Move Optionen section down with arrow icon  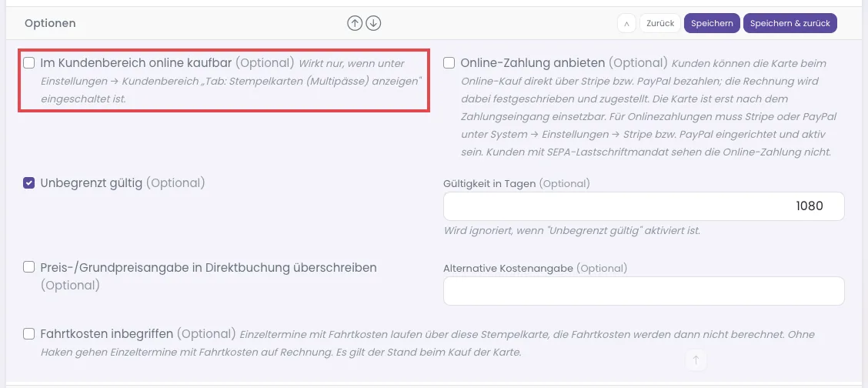(374, 23)
